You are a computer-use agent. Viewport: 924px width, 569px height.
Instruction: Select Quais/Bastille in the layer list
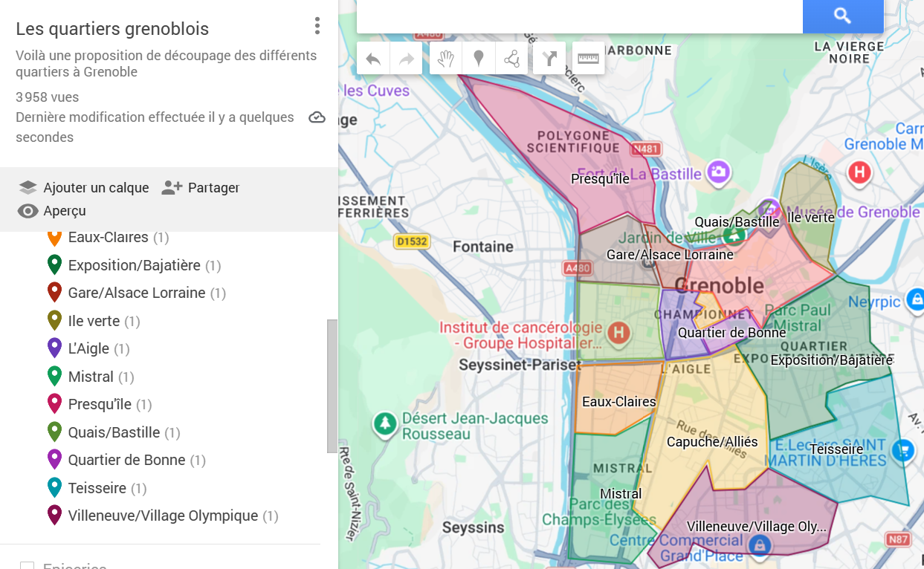point(114,432)
